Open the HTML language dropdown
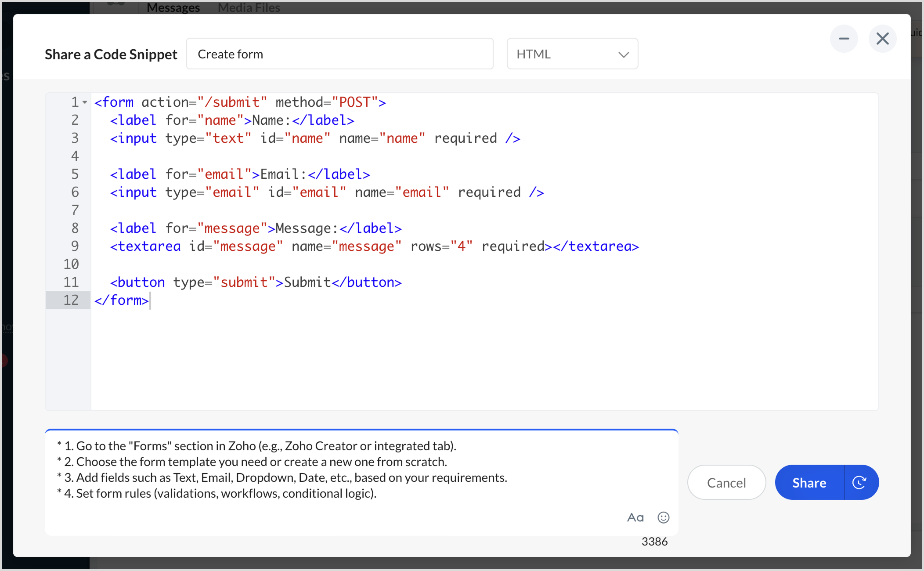Screen dimensions: 924x571 pyautogui.click(x=572, y=54)
